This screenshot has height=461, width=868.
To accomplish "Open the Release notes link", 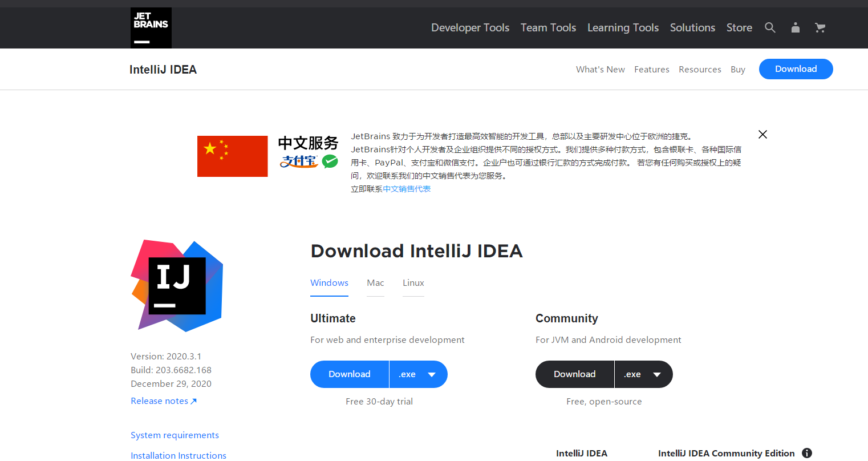I will (164, 401).
